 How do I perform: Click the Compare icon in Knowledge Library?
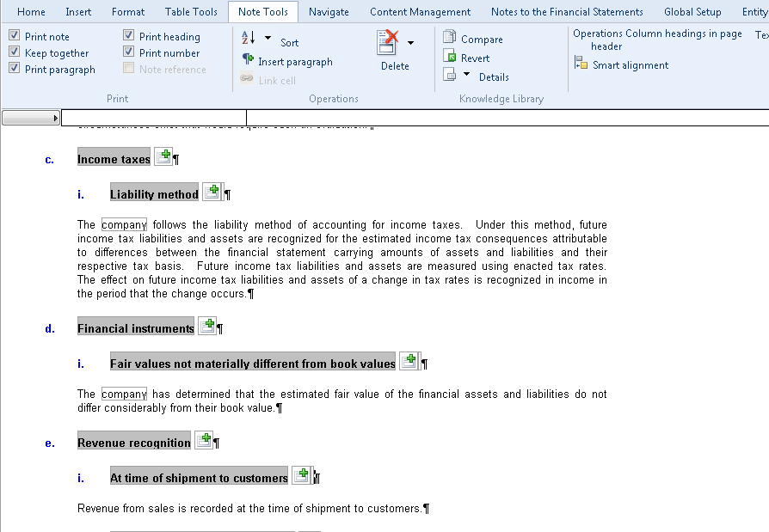449,37
